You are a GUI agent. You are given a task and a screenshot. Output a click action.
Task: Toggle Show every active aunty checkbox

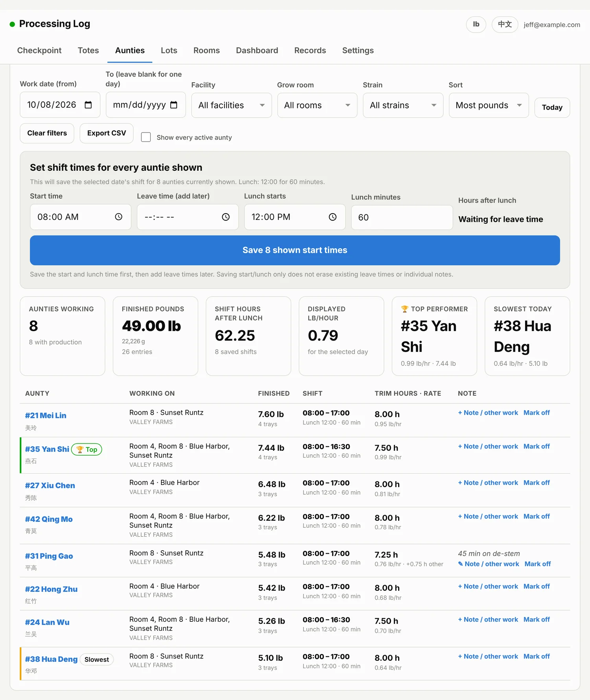[x=146, y=137]
